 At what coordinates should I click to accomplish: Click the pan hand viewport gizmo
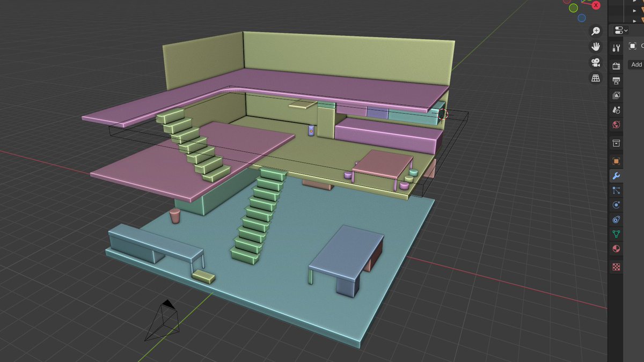(x=595, y=47)
